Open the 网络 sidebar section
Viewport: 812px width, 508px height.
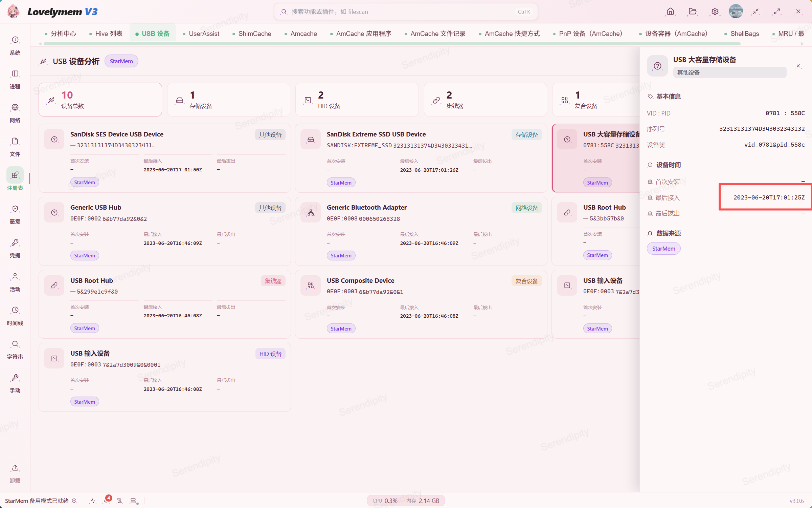tap(15, 113)
